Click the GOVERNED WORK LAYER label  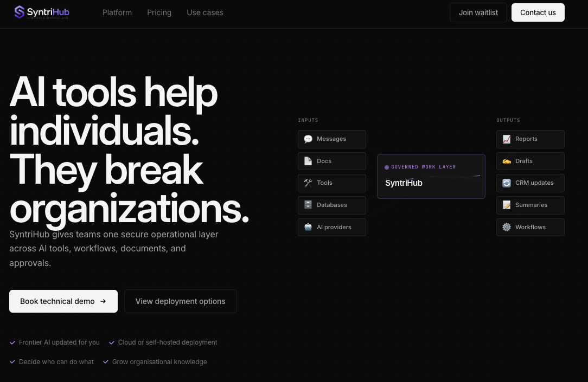coord(424,167)
